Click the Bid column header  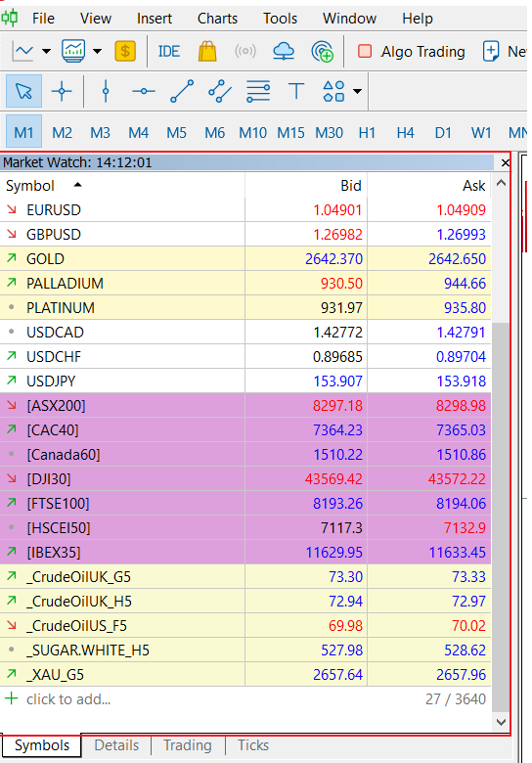coord(306,186)
